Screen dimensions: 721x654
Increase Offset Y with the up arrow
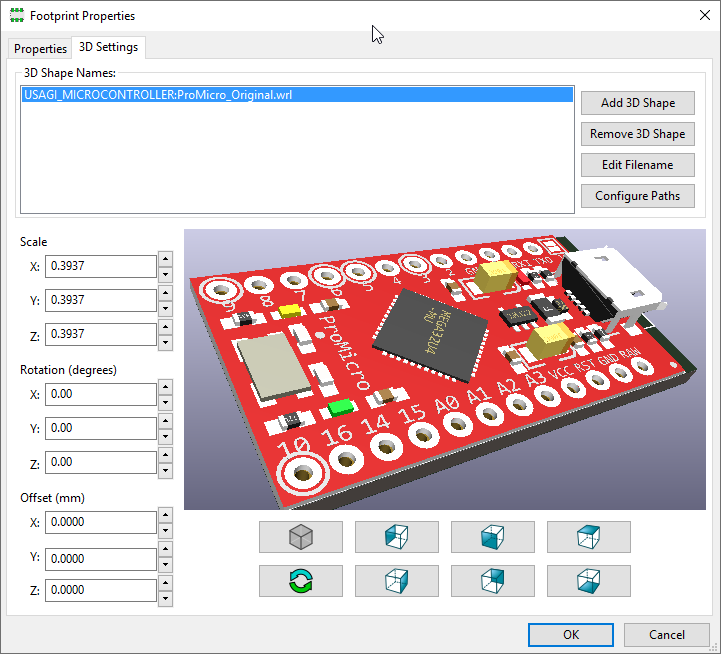(166, 549)
